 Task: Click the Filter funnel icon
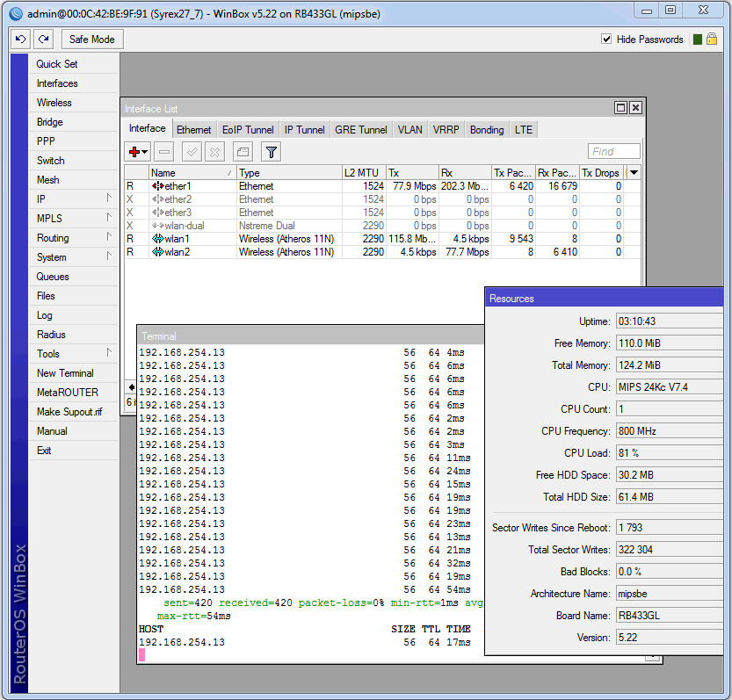pyautogui.click(x=272, y=152)
